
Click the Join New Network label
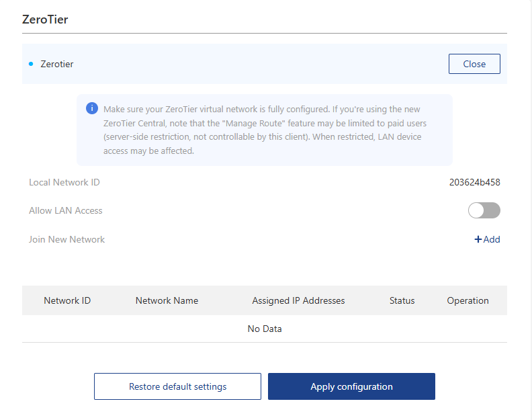66,239
